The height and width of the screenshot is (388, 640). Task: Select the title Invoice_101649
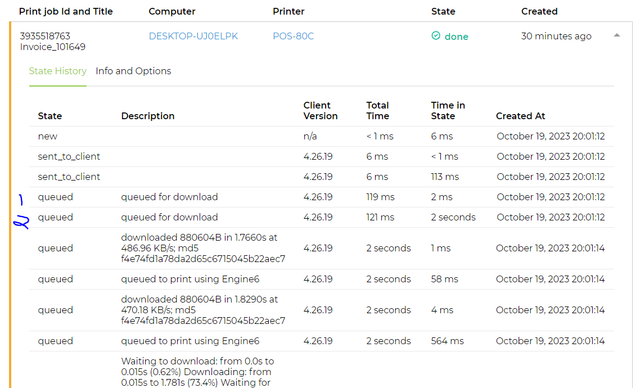(53, 47)
